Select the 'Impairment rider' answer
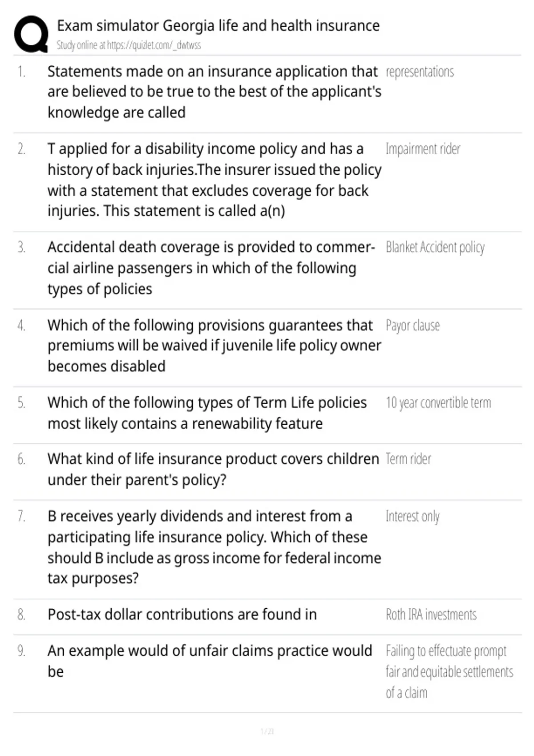The image size is (534, 756). 423,149
